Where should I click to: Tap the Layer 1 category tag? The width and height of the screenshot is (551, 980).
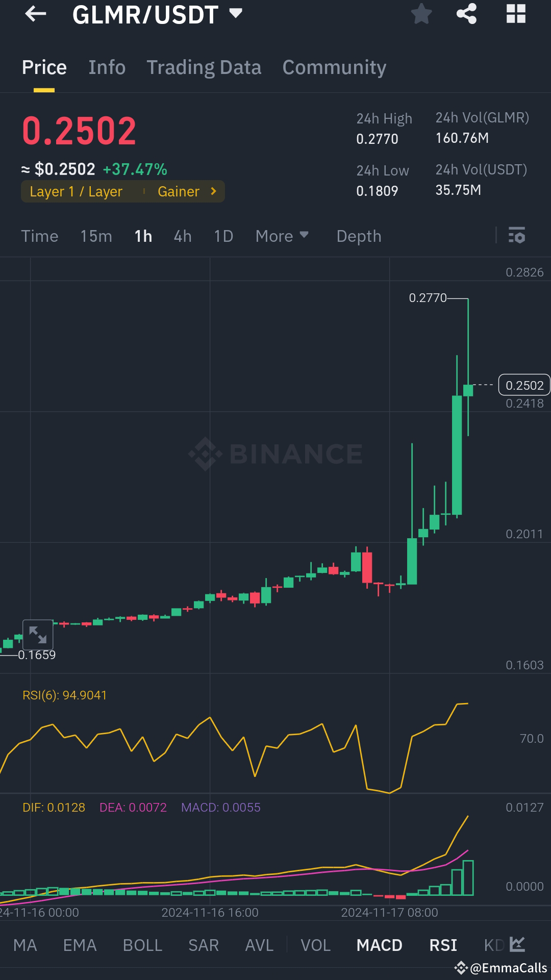pos(76,191)
